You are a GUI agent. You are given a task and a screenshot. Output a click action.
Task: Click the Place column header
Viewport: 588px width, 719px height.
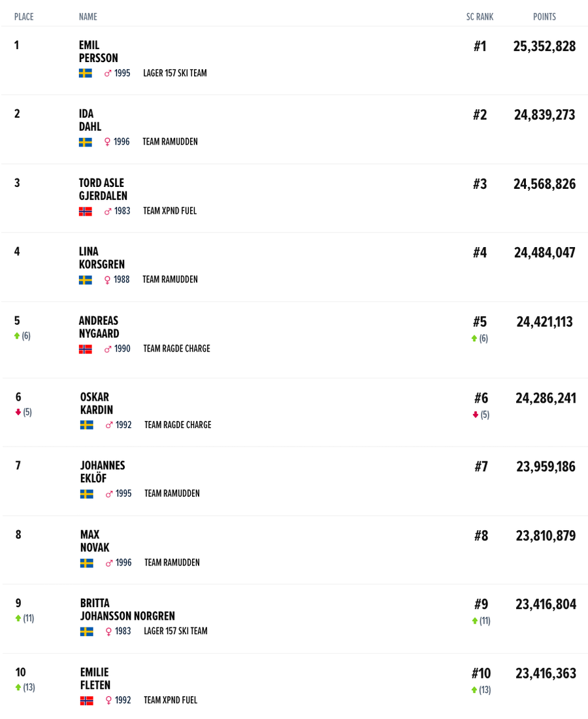[24, 17]
